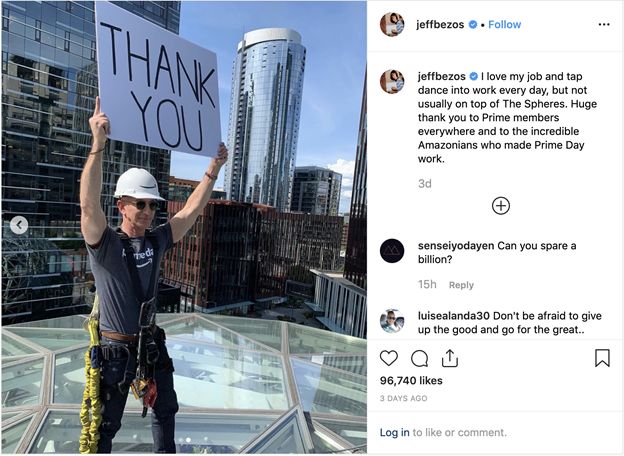Select the second carousel dot indicator
This screenshot has width=624, height=456.
[189, 440]
